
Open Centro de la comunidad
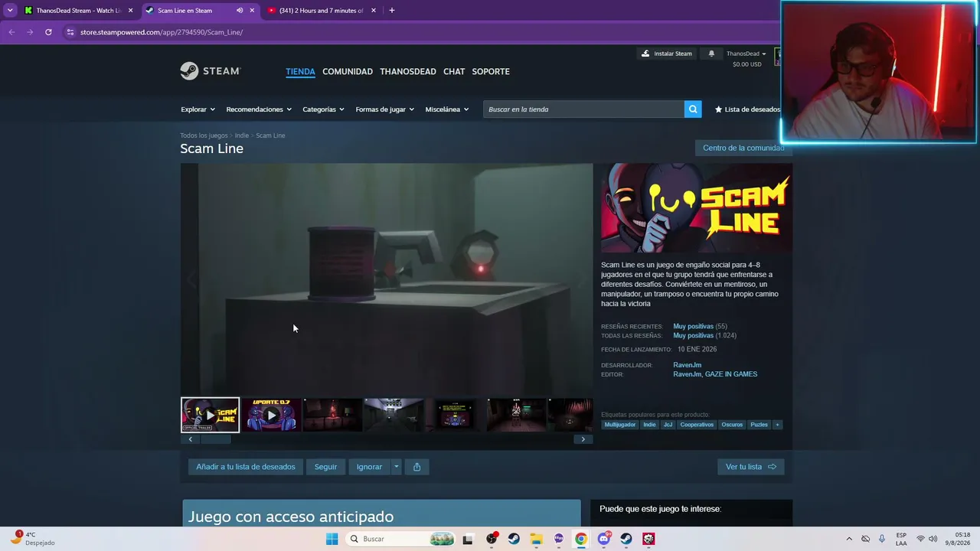743,148
